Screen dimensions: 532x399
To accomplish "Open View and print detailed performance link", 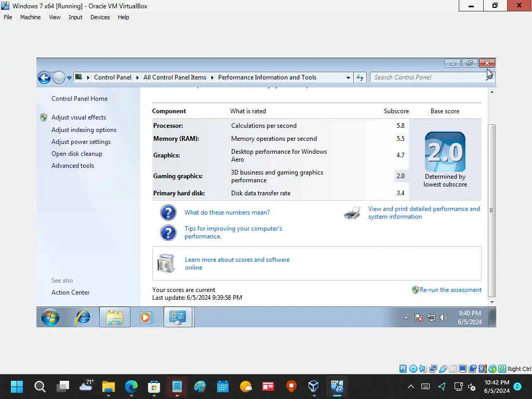I will [424, 212].
